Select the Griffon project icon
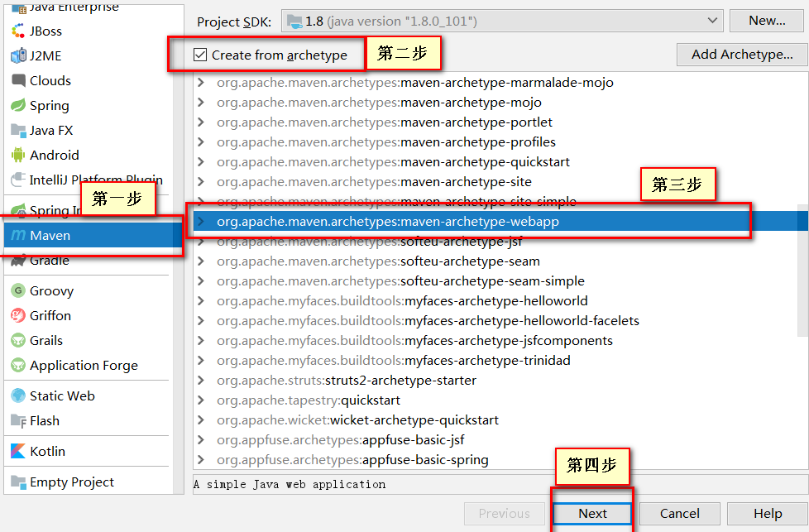 (x=17, y=315)
